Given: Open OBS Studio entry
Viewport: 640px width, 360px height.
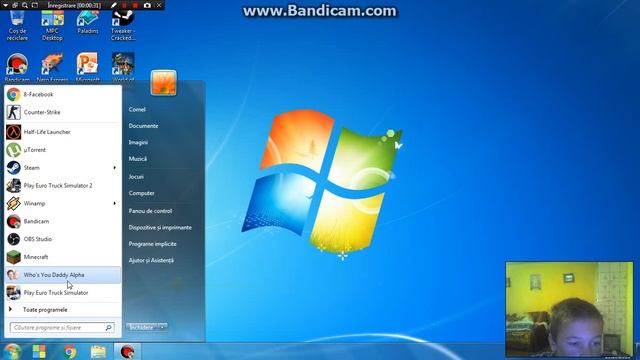Looking at the screenshot, I should coord(63,239).
